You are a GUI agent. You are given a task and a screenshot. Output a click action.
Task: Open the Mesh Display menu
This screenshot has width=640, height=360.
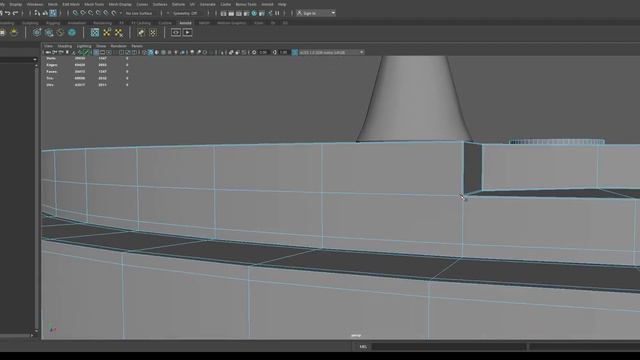(x=120, y=4)
